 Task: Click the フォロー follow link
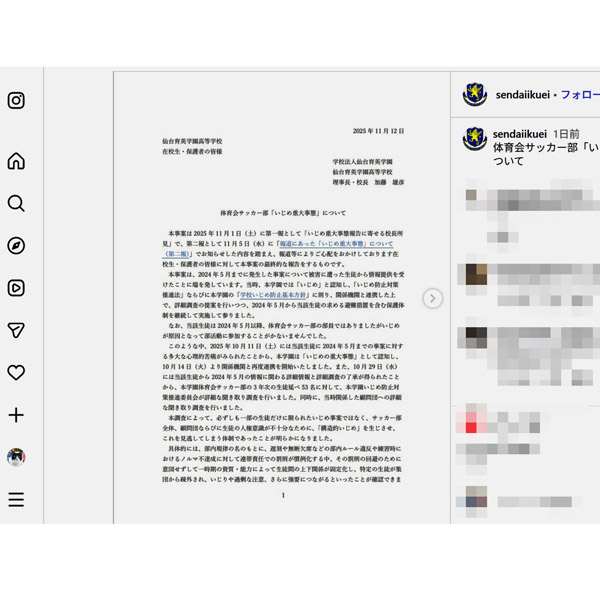click(x=580, y=95)
